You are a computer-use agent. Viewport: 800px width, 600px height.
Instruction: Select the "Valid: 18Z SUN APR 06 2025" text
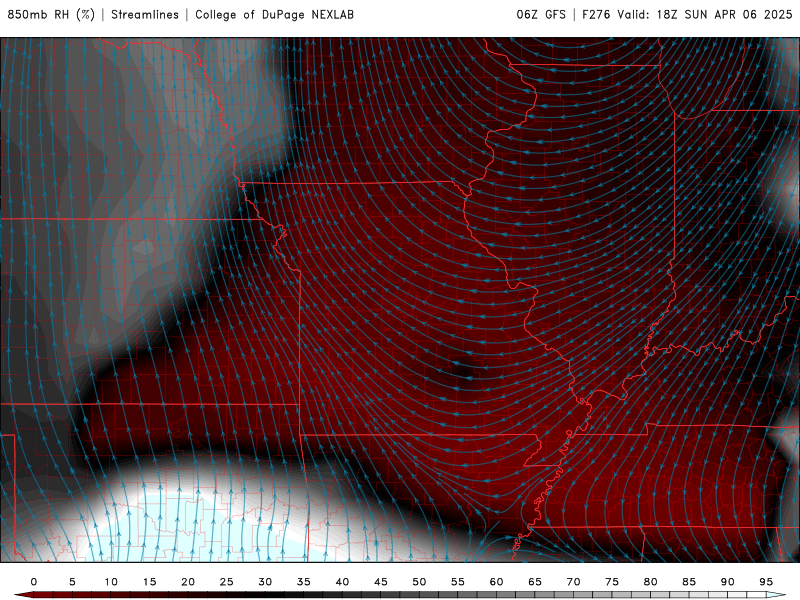[x=705, y=15]
